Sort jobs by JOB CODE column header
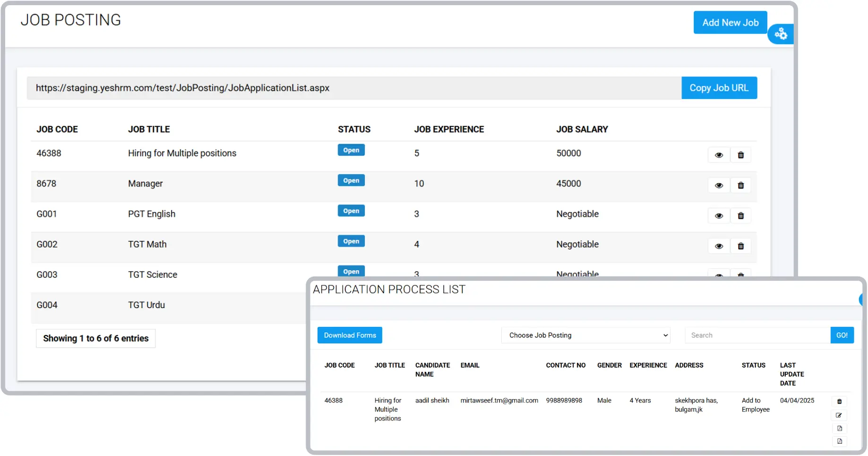The image size is (868, 456). (57, 129)
